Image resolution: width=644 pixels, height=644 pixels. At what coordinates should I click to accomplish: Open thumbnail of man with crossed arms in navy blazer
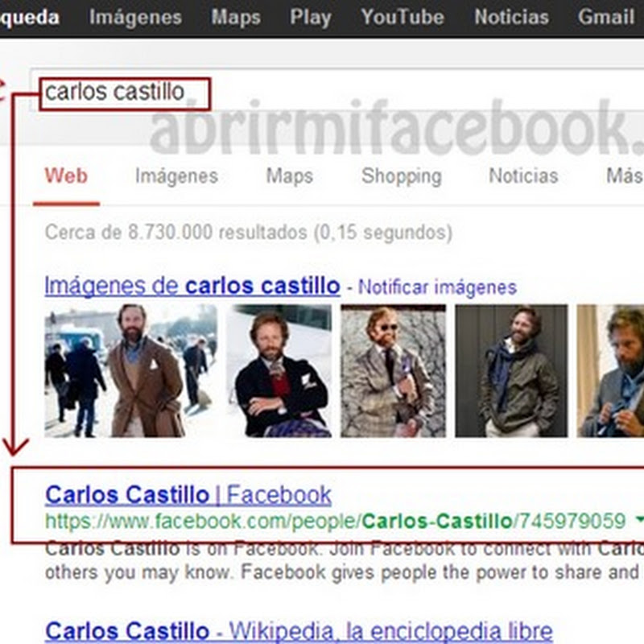(279, 371)
